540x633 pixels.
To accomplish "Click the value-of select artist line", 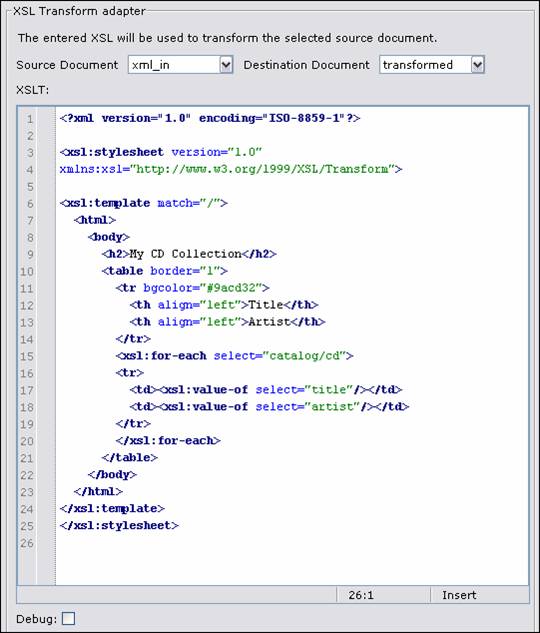I will pyautogui.click(x=269, y=407).
